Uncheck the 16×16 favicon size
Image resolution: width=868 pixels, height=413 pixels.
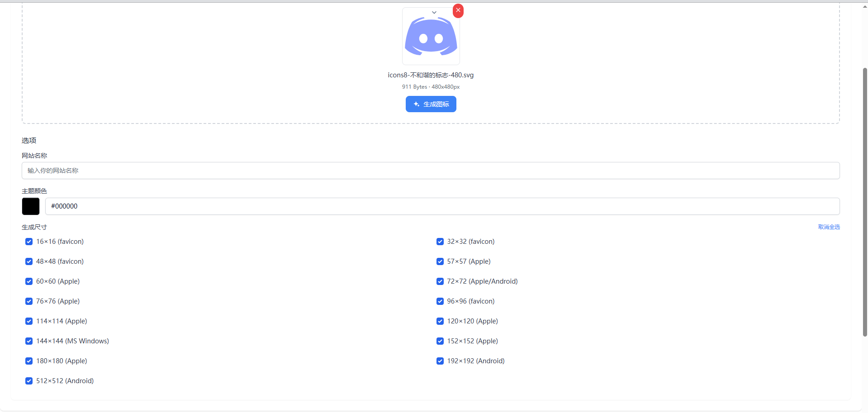coord(29,242)
